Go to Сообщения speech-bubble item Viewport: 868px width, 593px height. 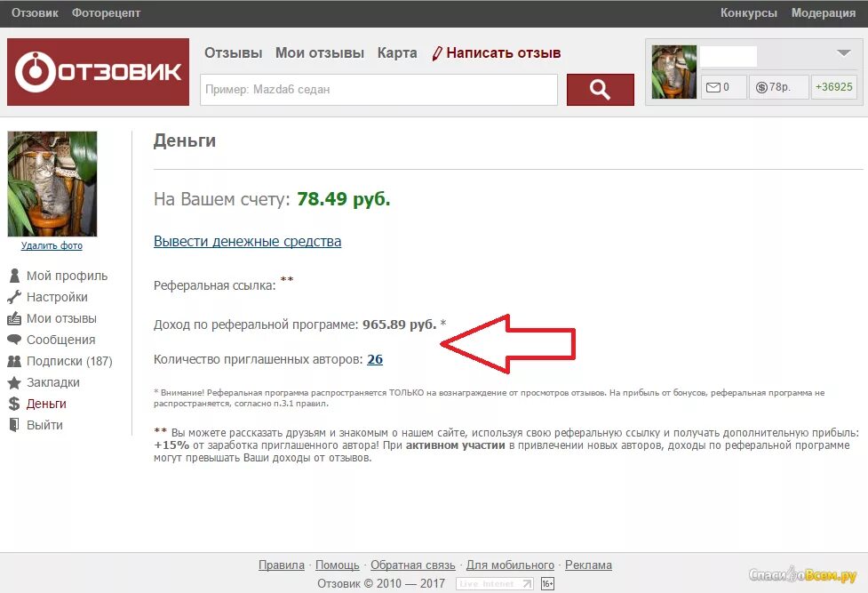point(52,340)
